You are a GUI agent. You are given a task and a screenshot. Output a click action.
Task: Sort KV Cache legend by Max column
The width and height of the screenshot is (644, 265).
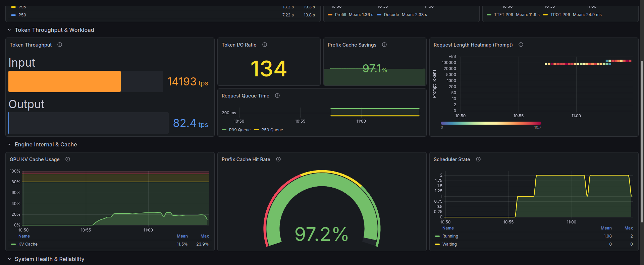[x=205, y=236]
